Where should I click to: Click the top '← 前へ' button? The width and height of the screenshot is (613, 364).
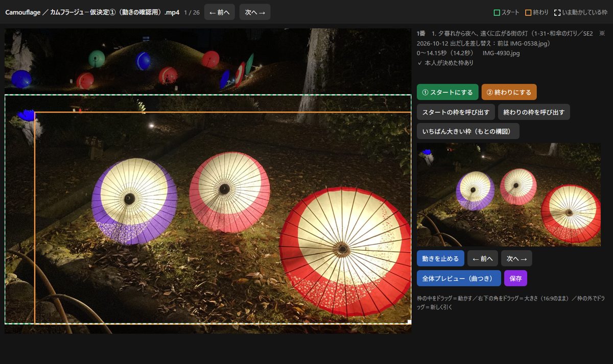pos(220,12)
